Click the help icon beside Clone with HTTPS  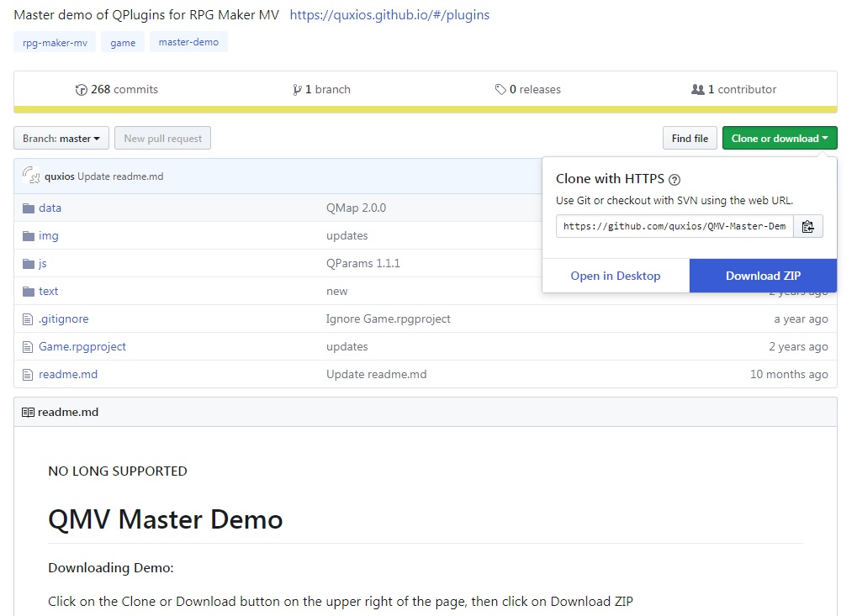pyautogui.click(x=674, y=179)
